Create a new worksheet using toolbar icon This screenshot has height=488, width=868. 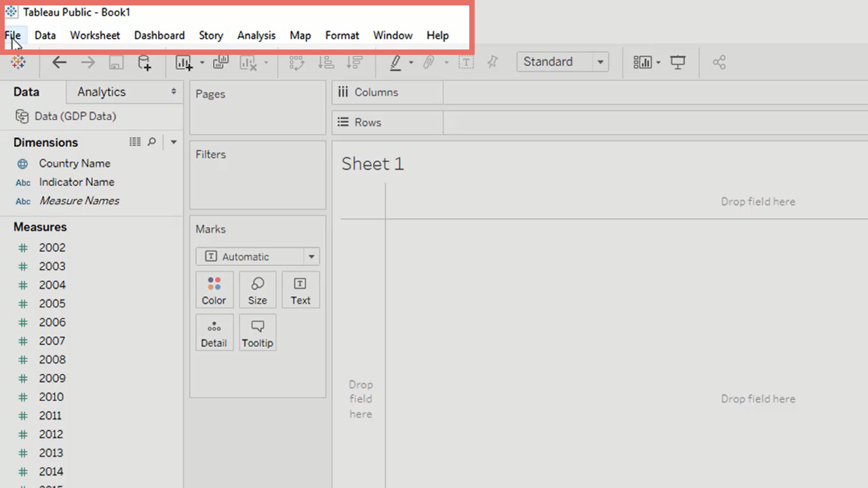pyautogui.click(x=183, y=62)
